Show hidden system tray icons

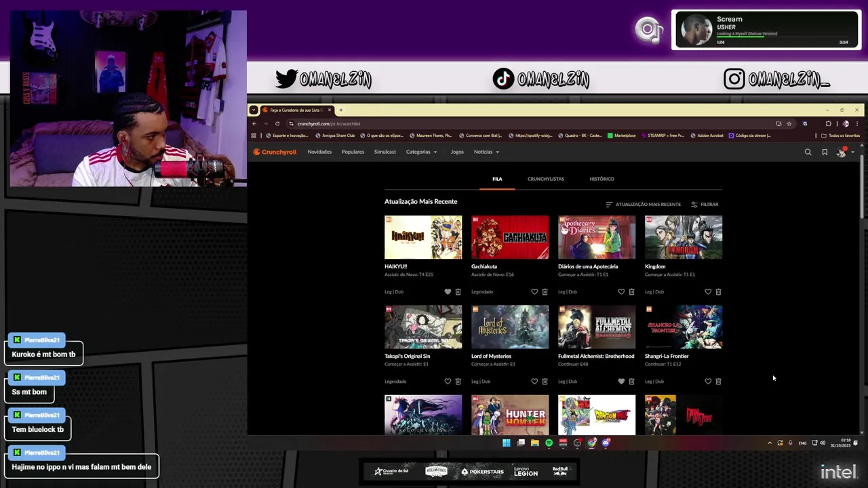coord(769,443)
